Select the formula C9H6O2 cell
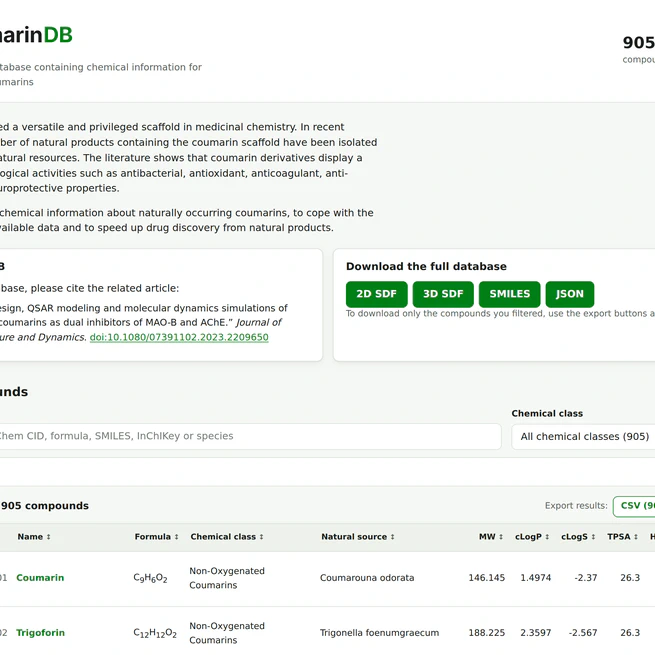 [x=150, y=578]
